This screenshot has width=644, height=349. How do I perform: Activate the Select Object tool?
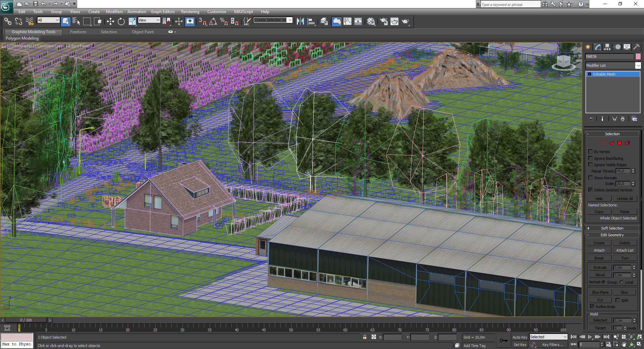(x=66, y=21)
